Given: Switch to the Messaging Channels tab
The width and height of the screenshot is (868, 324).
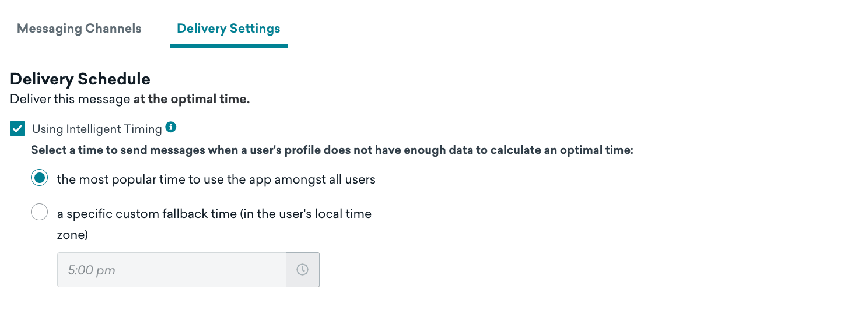Looking at the screenshot, I should click(79, 29).
